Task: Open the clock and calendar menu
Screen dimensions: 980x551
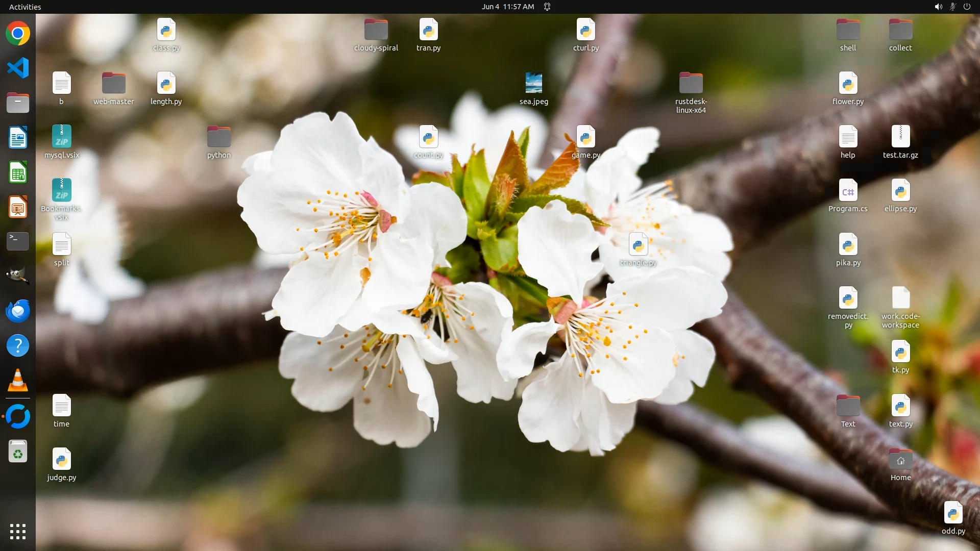Action: click(507, 7)
